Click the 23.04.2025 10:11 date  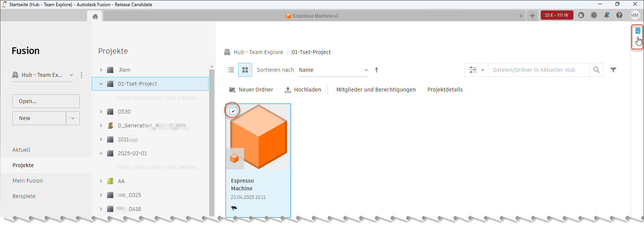[x=248, y=197]
